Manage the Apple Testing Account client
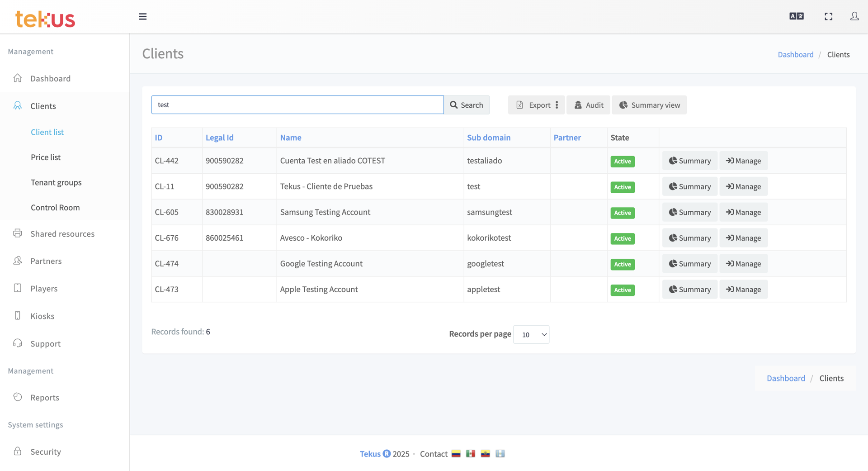The height and width of the screenshot is (471, 868). [x=743, y=290]
